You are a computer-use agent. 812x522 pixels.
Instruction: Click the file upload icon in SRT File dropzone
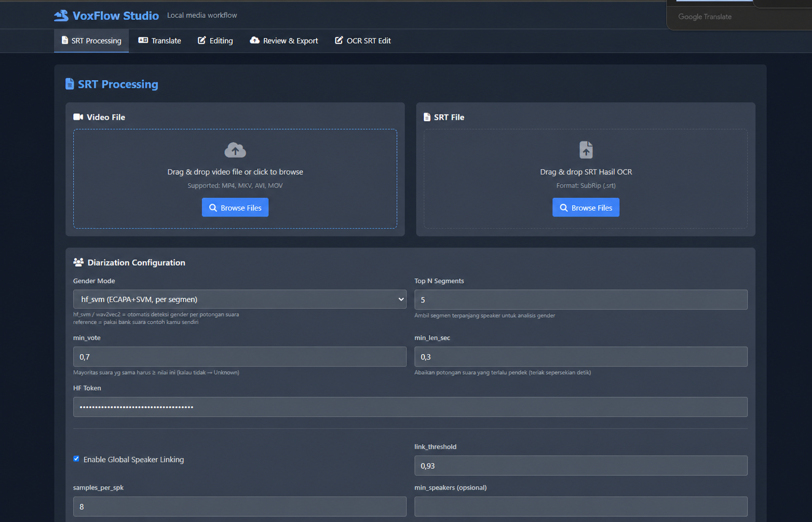[586, 149]
